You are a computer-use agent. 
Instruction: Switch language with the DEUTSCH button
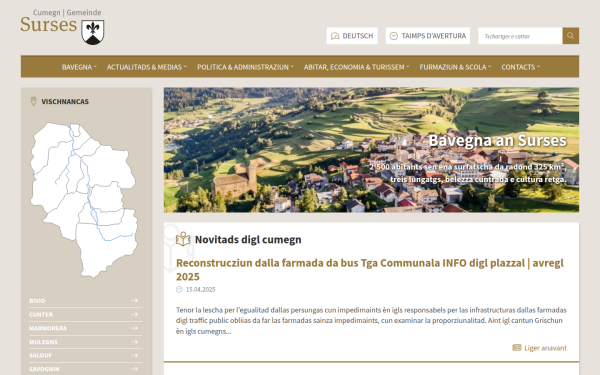coord(352,36)
